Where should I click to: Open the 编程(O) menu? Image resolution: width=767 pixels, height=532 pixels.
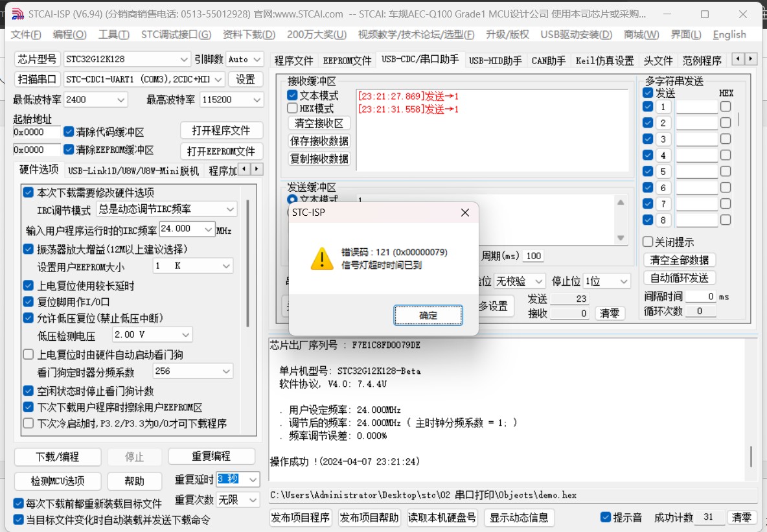[x=69, y=35]
